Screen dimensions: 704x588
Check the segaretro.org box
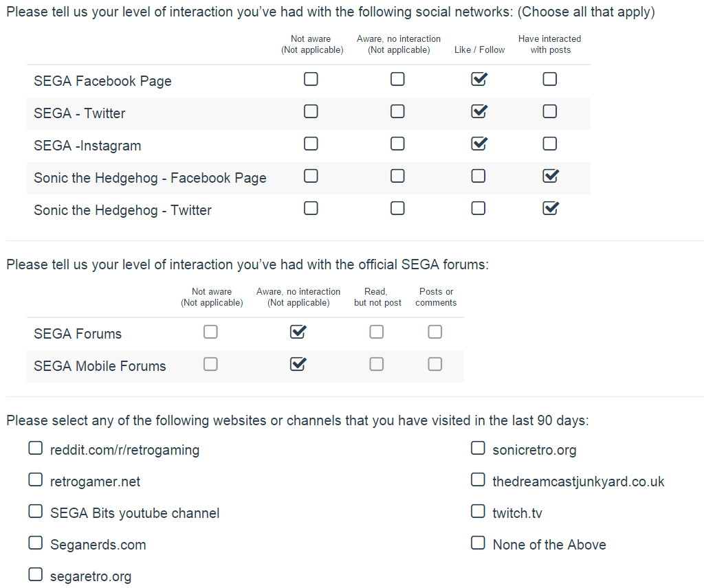coord(35,575)
